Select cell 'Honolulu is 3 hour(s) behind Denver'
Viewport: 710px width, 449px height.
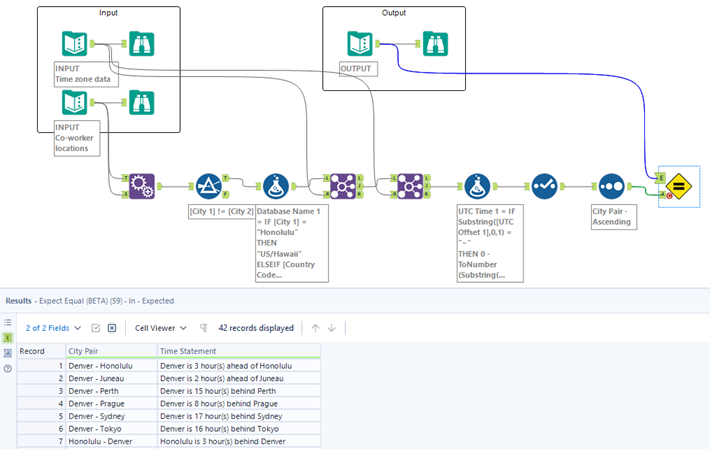(239, 441)
